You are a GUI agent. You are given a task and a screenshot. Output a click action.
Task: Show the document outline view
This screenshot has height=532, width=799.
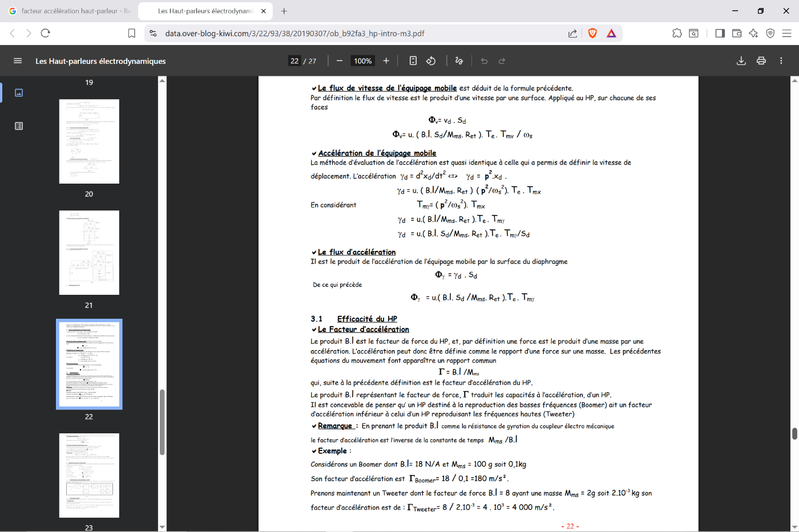(x=19, y=126)
